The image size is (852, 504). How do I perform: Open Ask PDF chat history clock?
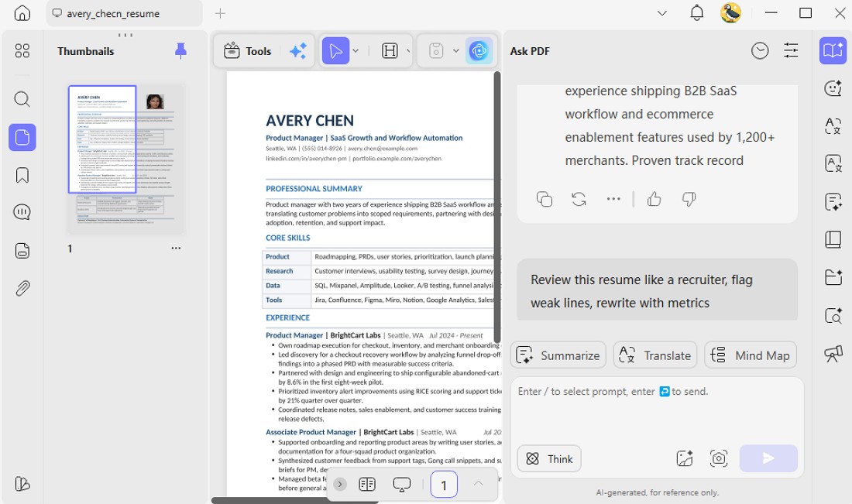coord(760,51)
